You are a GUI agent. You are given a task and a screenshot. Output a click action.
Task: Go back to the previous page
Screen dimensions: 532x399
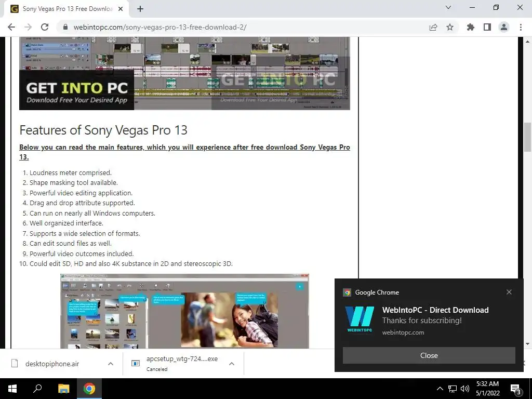coord(11,27)
